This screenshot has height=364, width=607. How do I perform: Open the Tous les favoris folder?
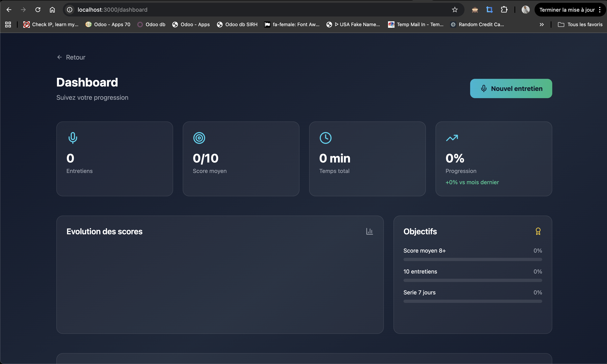coord(580,25)
